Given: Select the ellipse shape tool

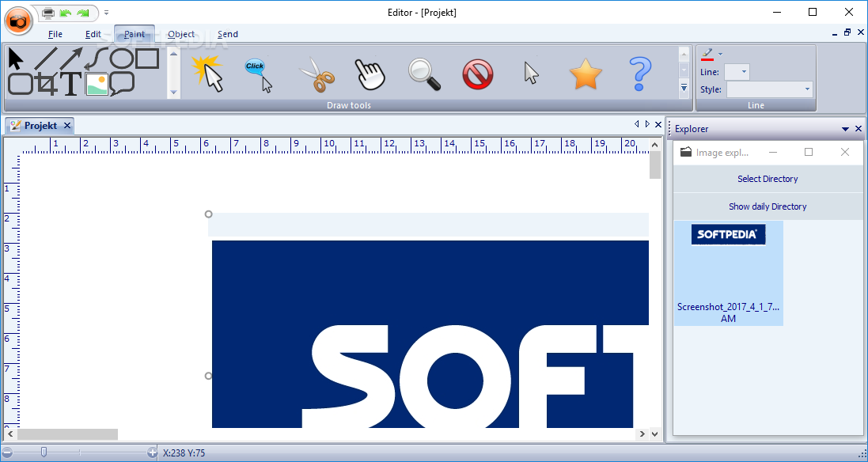Looking at the screenshot, I should [122, 59].
